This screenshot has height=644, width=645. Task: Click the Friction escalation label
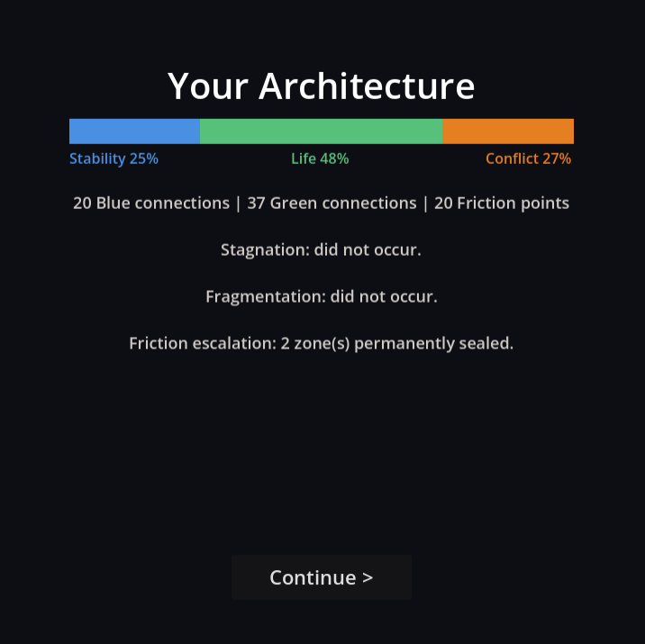[203, 344]
